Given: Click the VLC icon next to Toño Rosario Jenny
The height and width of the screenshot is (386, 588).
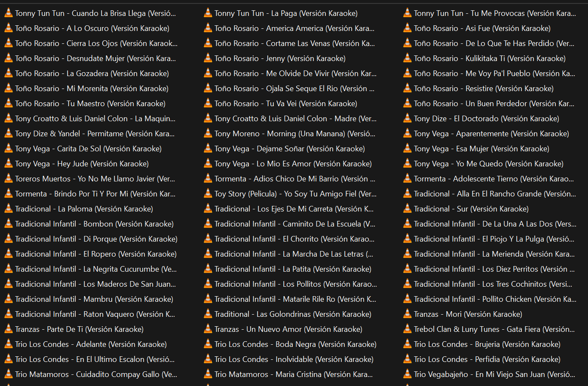Looking at the screenshot, I should coord(208,58).
